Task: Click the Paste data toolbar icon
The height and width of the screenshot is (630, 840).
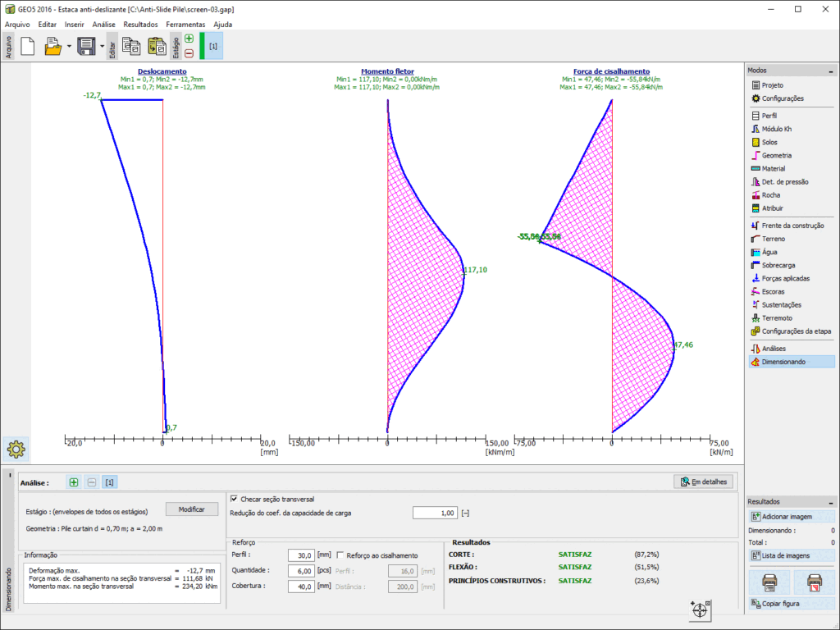Action: click(157, 46)
